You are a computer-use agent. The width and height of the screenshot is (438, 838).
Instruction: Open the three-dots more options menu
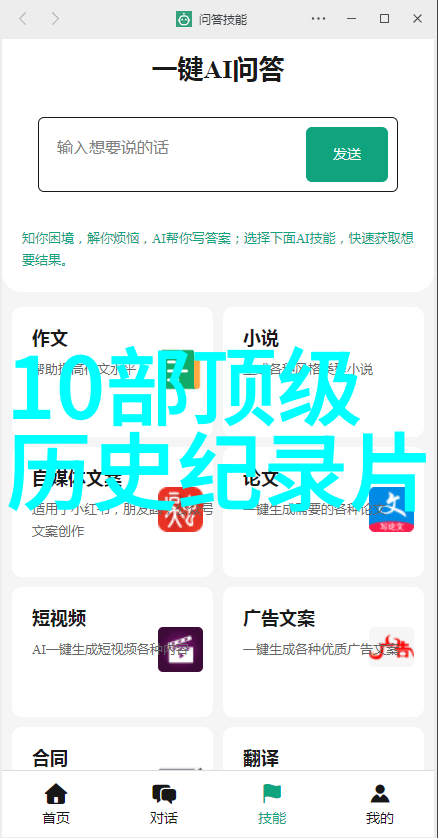tap(318, 19)
